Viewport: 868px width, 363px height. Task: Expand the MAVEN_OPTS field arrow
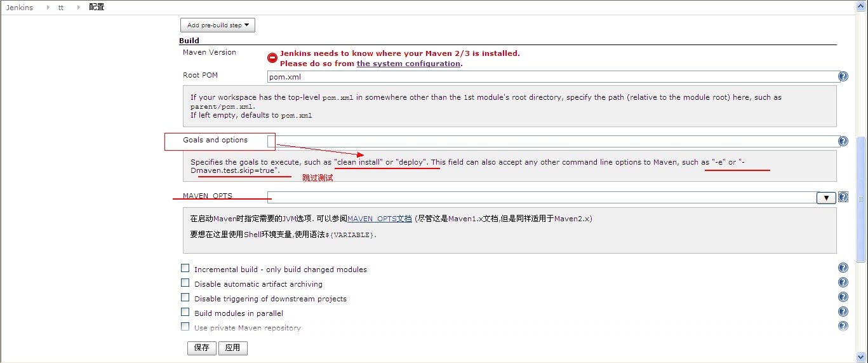825,198
